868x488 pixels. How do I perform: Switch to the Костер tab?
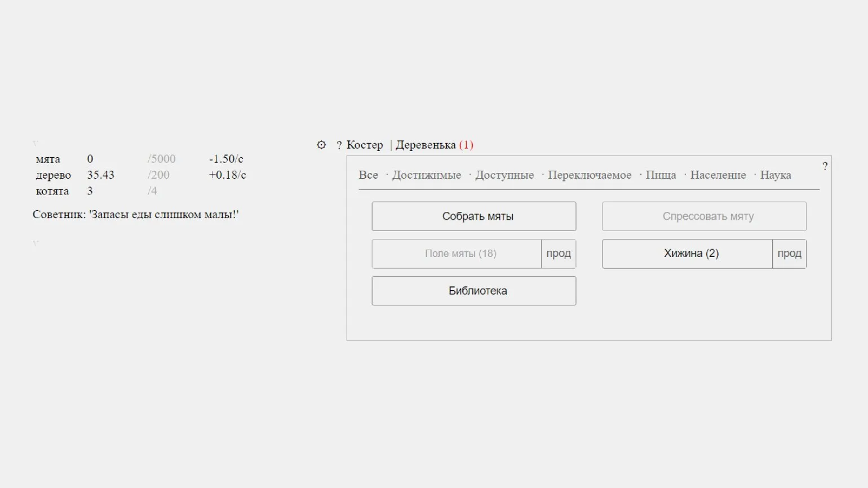click(x=365, y=145)
